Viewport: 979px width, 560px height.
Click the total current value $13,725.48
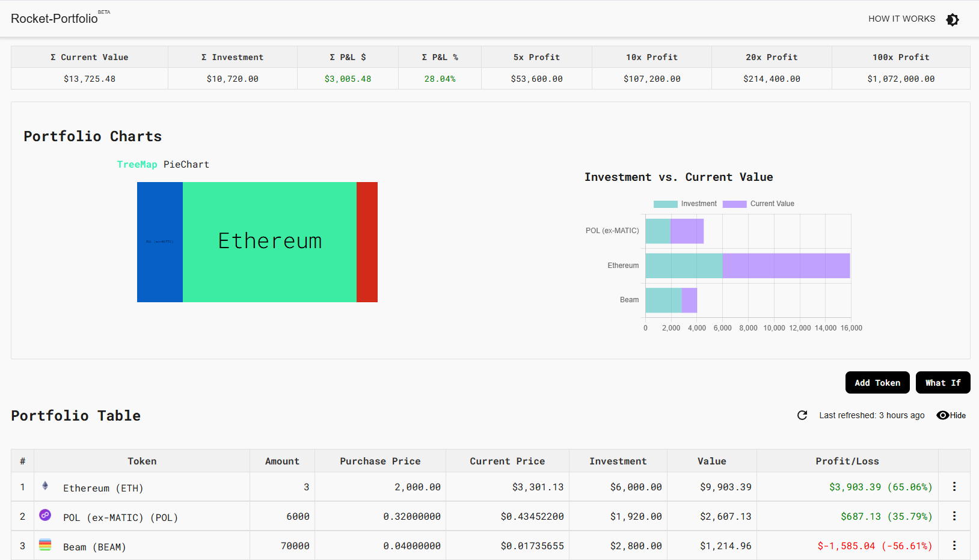(x=90, y=79)
